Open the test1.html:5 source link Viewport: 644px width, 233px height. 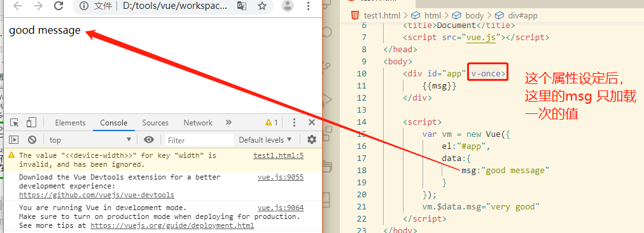coord(279,155)
